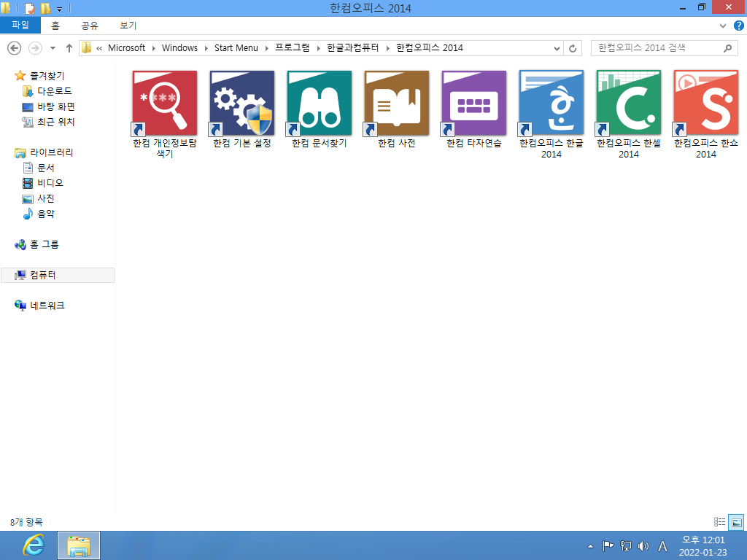
Task: Open taskbar clock and date
Action: tap(703, 546)
